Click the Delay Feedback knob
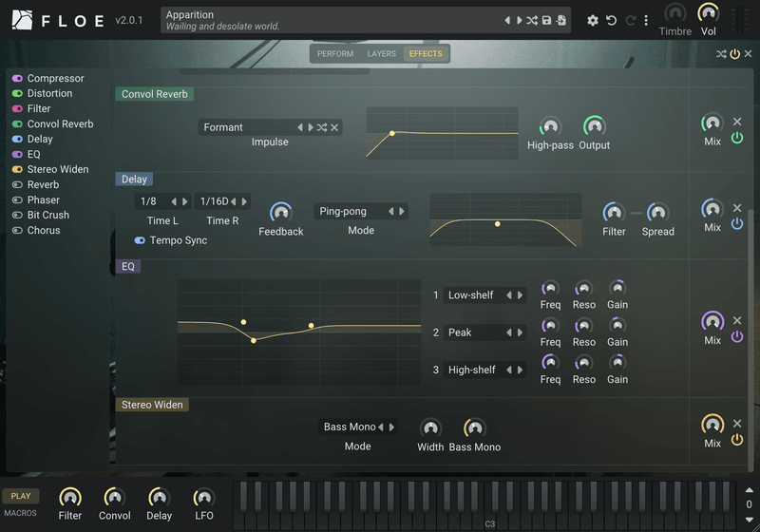 click(280, 212)
